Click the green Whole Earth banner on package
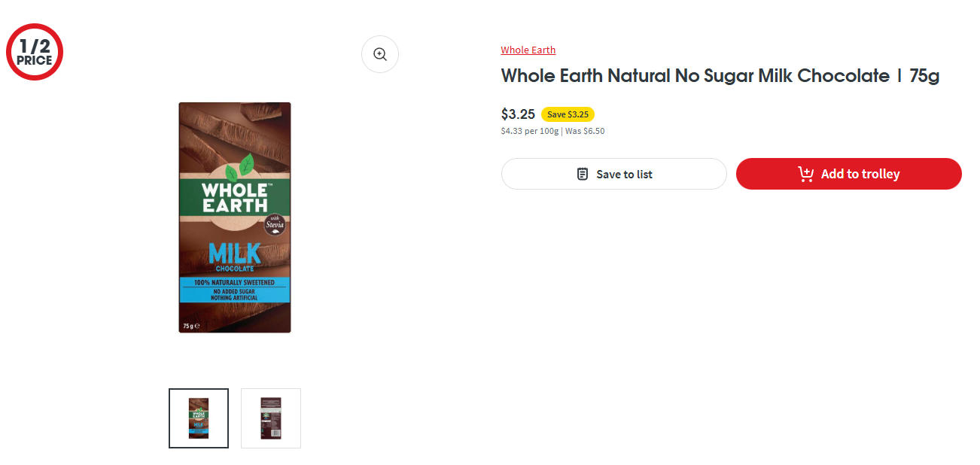The height and width of the screenshot is (465, 980). coord(234,197)
